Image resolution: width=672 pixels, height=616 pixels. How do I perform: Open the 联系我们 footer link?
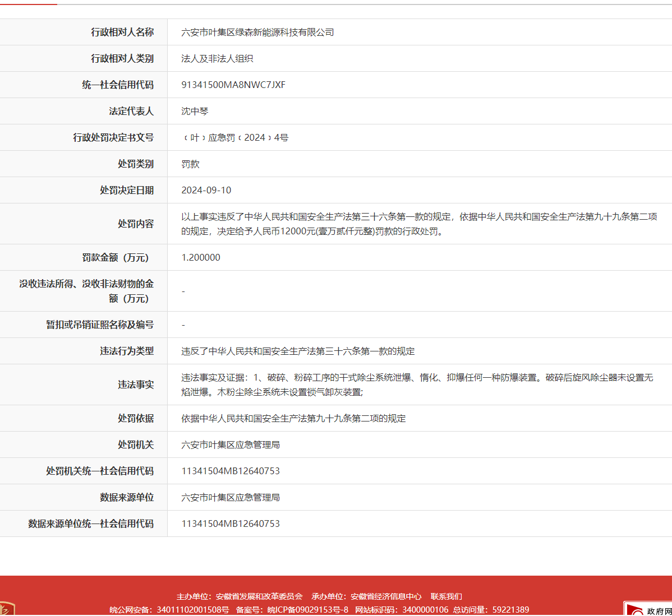[x=446, y=596]
